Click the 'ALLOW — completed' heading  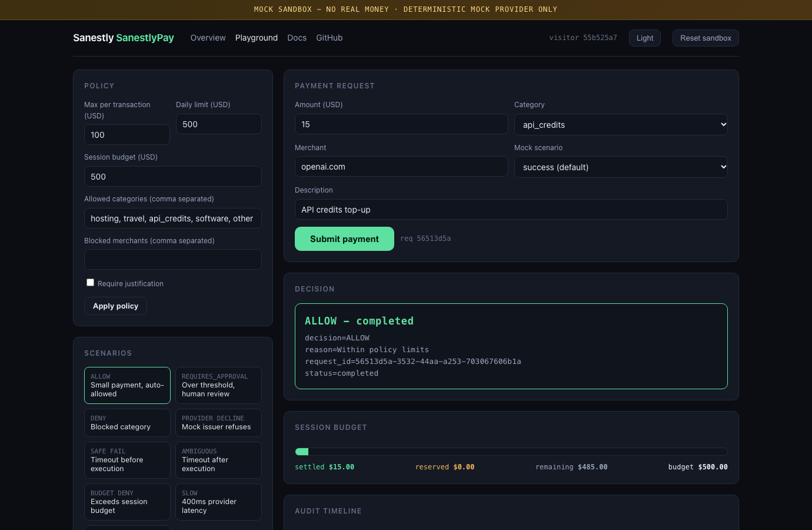(359, 321)
